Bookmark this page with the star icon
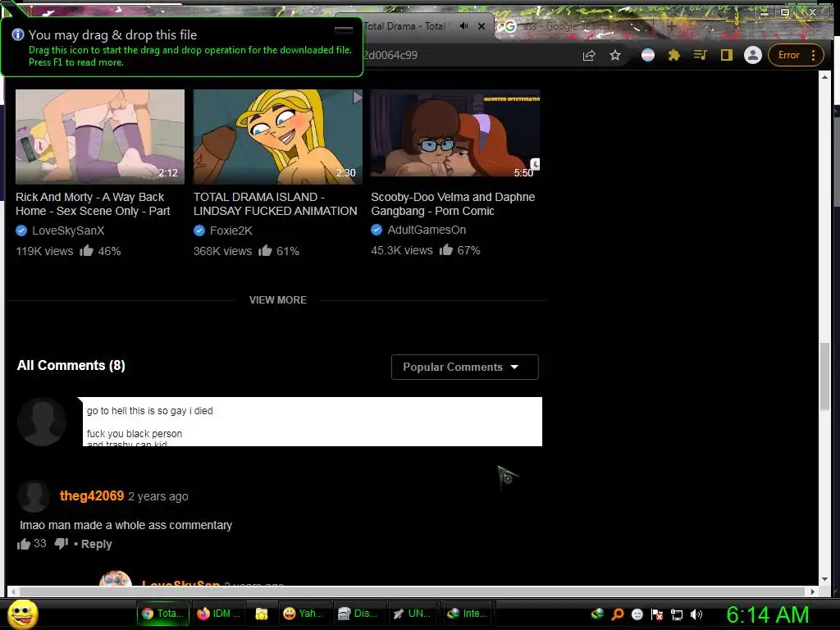Image resolution: width=840 pixels, height=630 pixels. [x=615, y=55]
